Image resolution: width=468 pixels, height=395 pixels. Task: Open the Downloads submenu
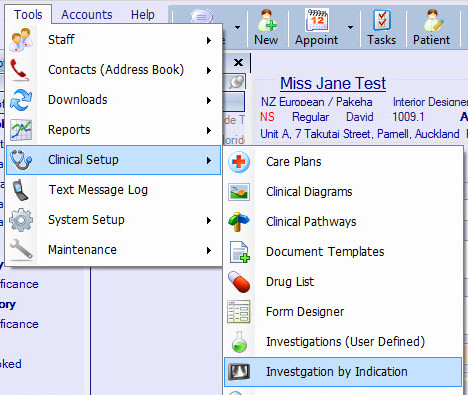click(x=113, y=100)
